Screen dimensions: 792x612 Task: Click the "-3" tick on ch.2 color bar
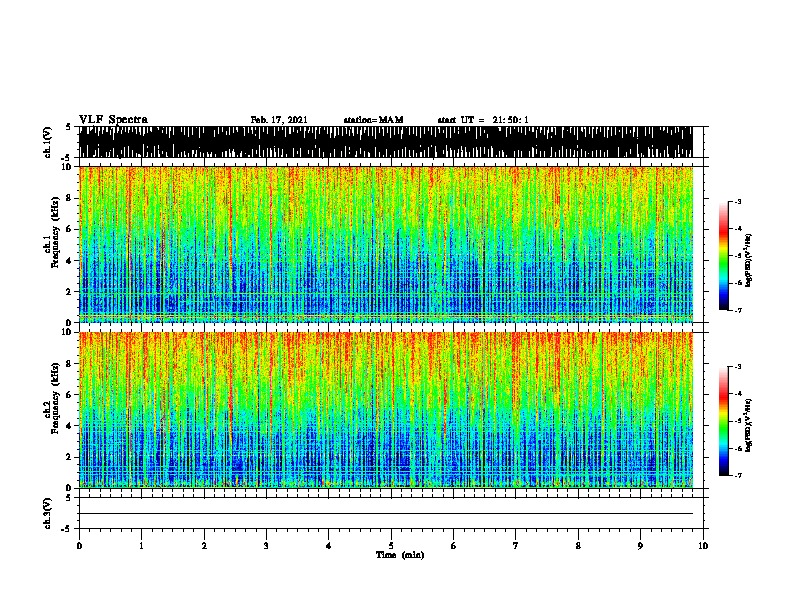[738, 367]
